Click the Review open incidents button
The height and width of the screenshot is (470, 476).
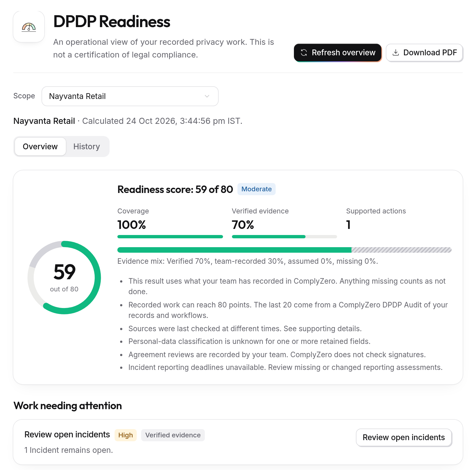coord(404,437)
